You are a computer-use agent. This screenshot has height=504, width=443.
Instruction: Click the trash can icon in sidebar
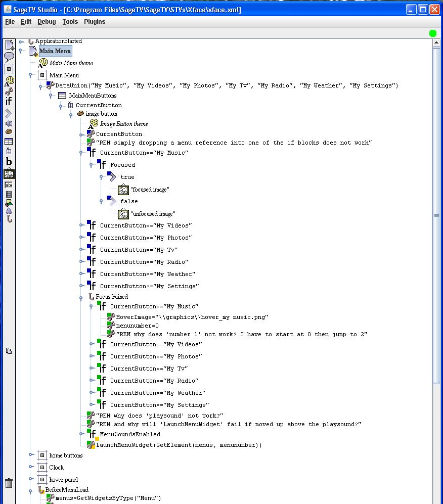[x=9, y=483]
